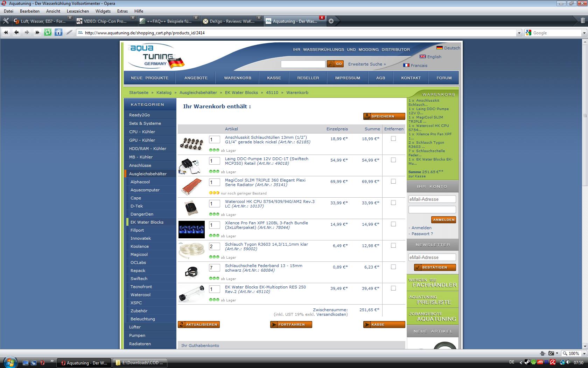The width and height of the screenshot is (588, 368).
Task: Tick the remove checkbox for Schlauch Tygon R3603
Action: 393,245
